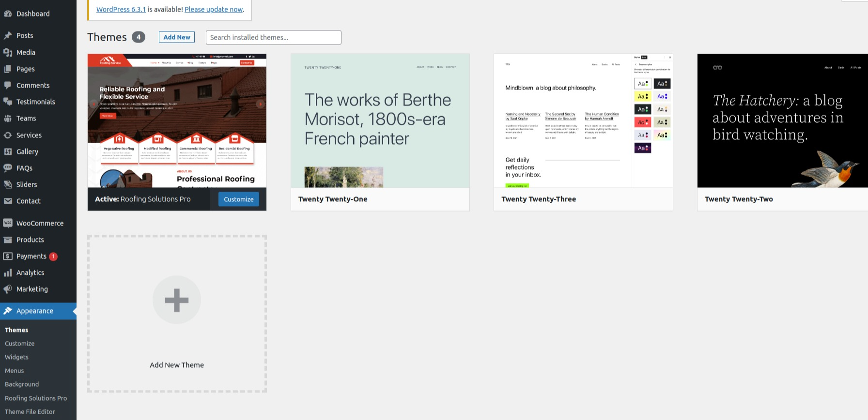Click the plus icon for new theme
Screen dimensions: 868x420
click(177, 300)
